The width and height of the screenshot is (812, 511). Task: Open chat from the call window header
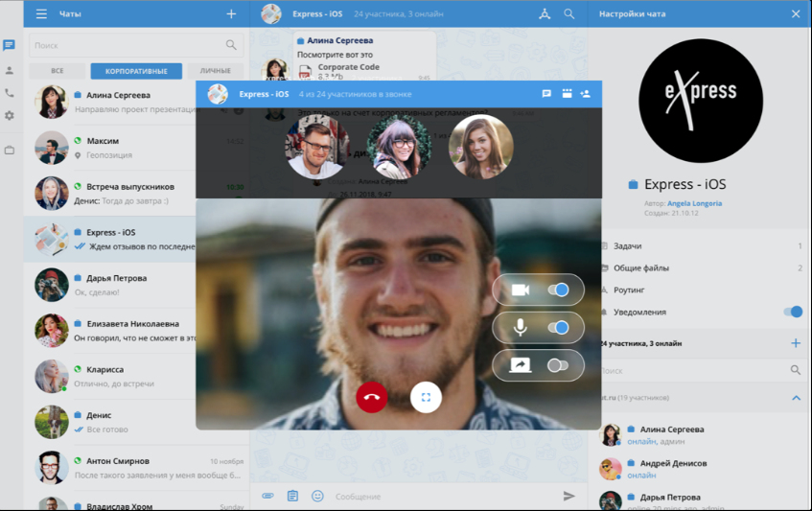coord(545,94)
